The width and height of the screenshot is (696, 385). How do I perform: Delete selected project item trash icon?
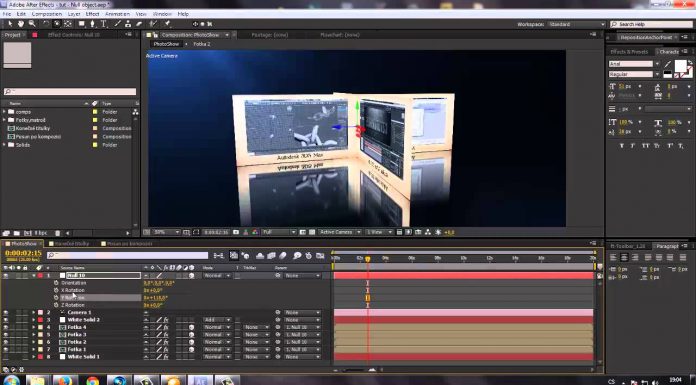(x=57, y=233)
